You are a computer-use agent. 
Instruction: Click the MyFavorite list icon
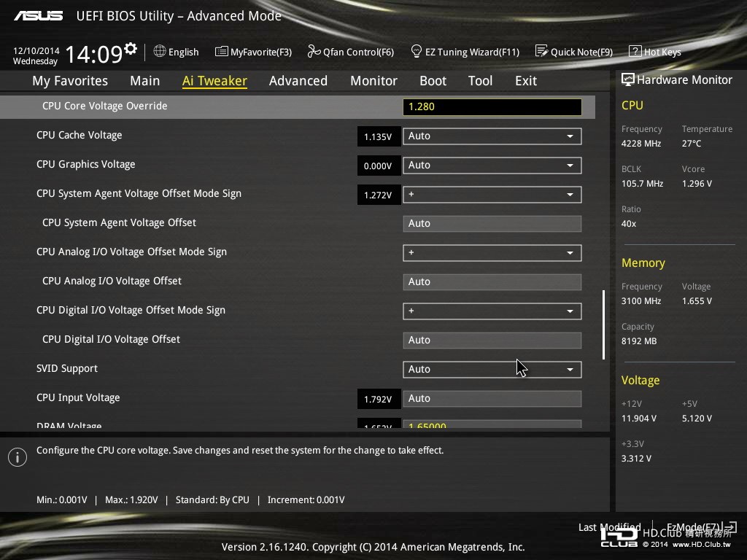coord(221,52)
